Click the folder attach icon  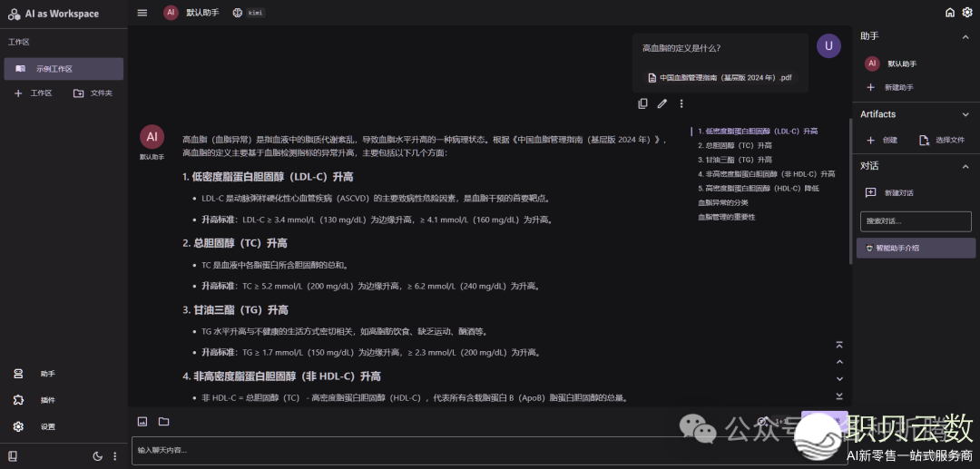point(163,422)
